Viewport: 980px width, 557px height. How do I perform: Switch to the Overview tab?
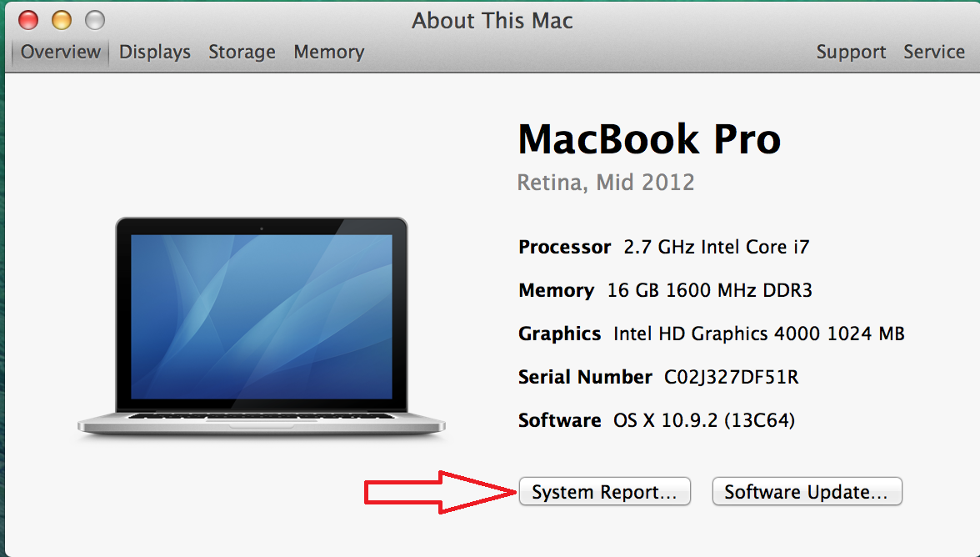[60, 52]
